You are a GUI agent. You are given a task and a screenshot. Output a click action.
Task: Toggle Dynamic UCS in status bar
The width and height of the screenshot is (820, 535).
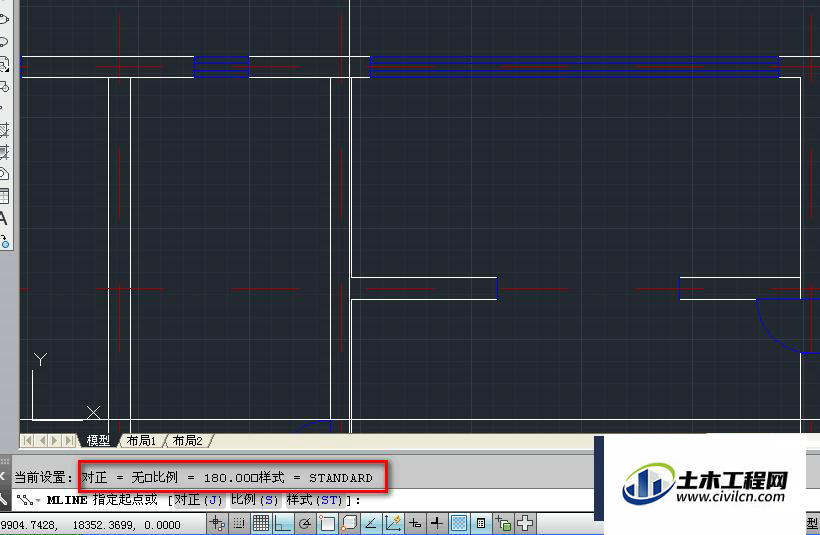click(x=393, y=523)
